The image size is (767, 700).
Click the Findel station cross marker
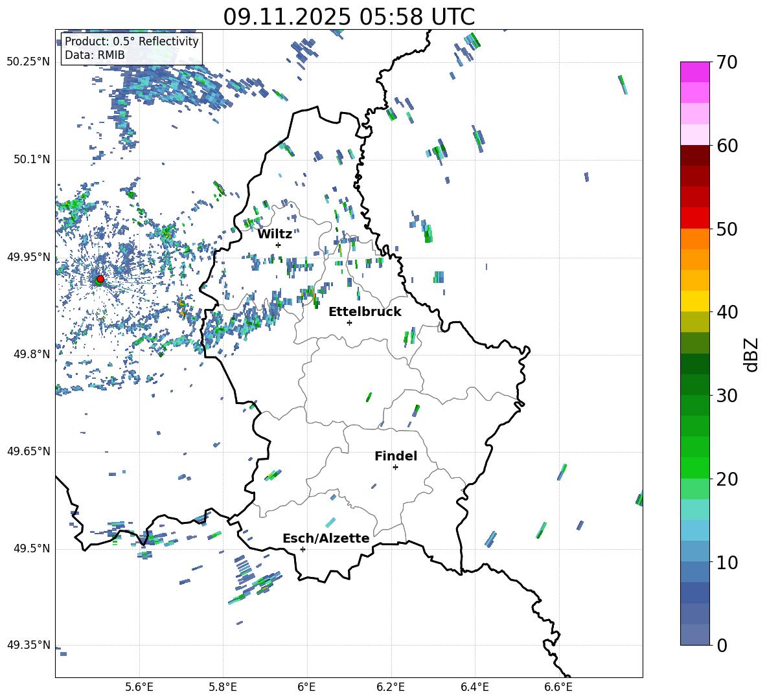[395, 467]
